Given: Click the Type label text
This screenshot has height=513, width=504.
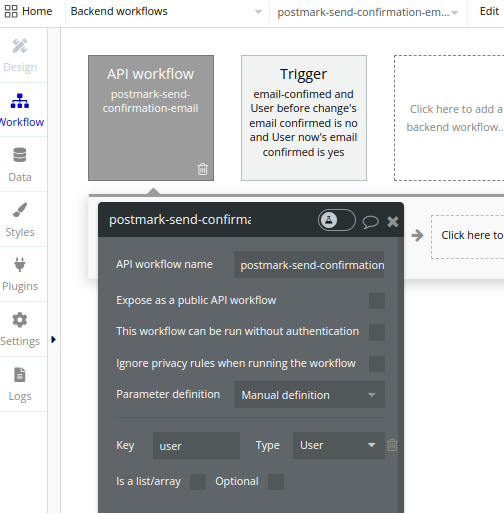Looking at the screenshot, I should pos(268,445).
